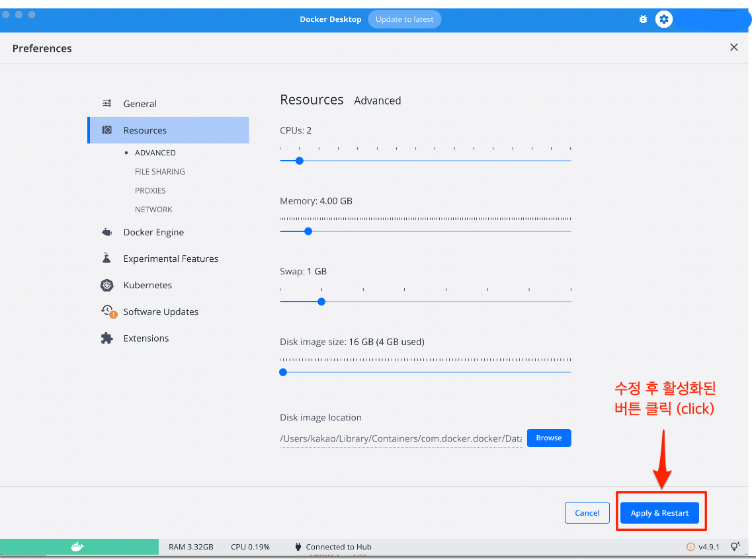Click the Disk image size 16 GB label
The width and height of the screenshot is (756, 560).
pyautogui.click(x=352, y=342)
